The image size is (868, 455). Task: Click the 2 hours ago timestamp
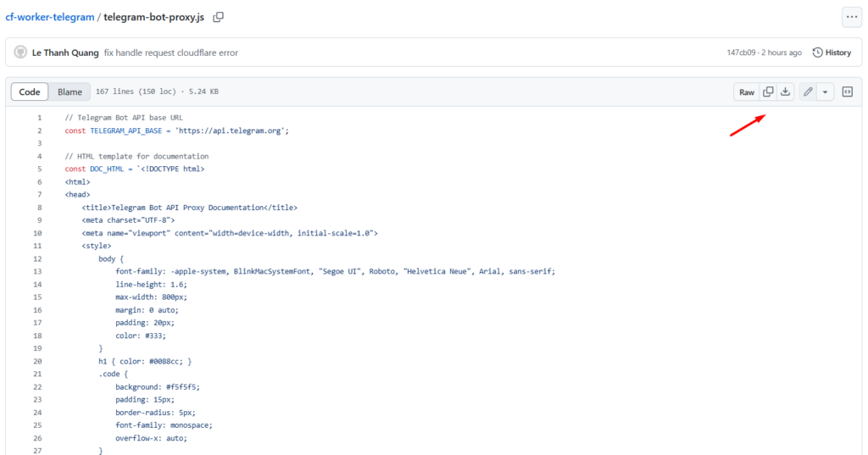click(781, 53)
